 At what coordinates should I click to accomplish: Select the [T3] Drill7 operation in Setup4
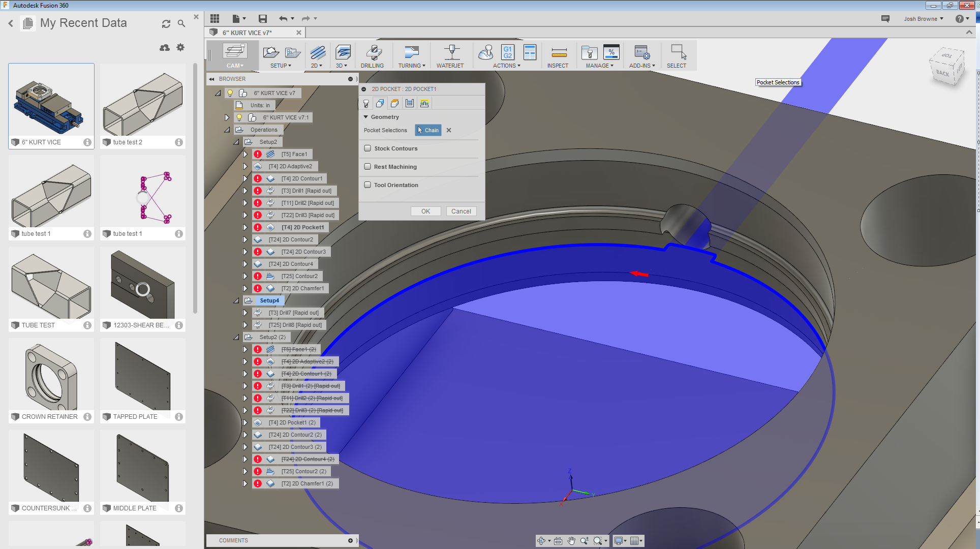(x=294, y=313)
